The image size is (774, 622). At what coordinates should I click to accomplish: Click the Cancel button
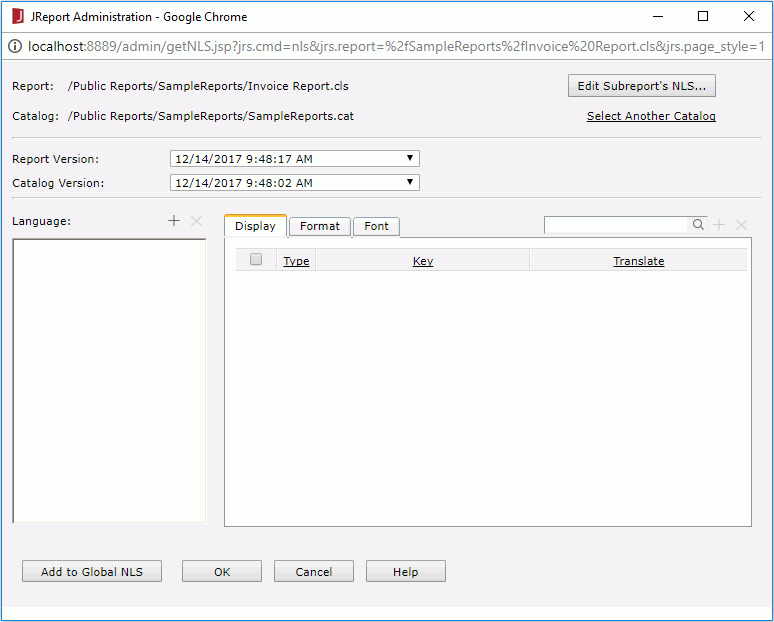pyautogui.click(x=313, y=572)
